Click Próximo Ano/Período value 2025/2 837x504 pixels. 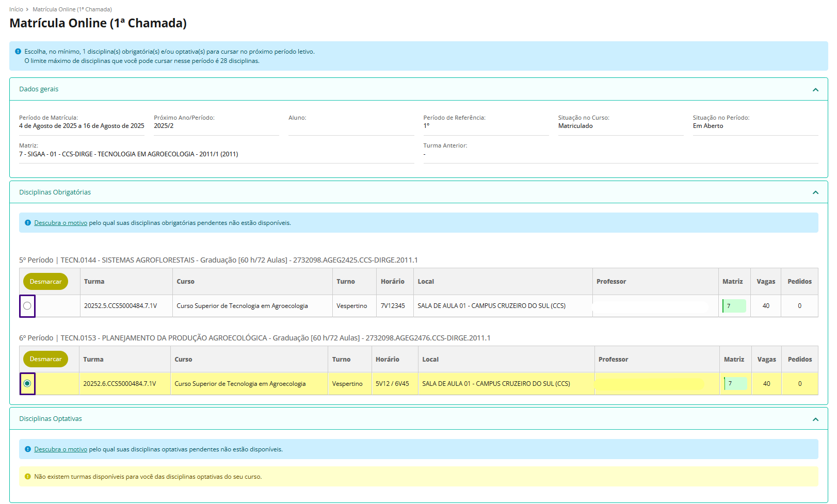pyautogui.click(x=164, y=126)
